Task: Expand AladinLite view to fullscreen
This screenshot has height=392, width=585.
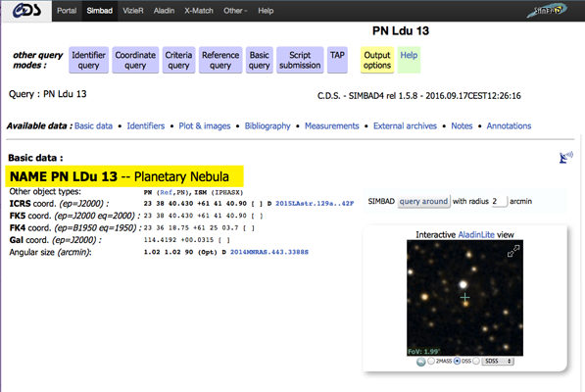Action: (x=513, y=251)
